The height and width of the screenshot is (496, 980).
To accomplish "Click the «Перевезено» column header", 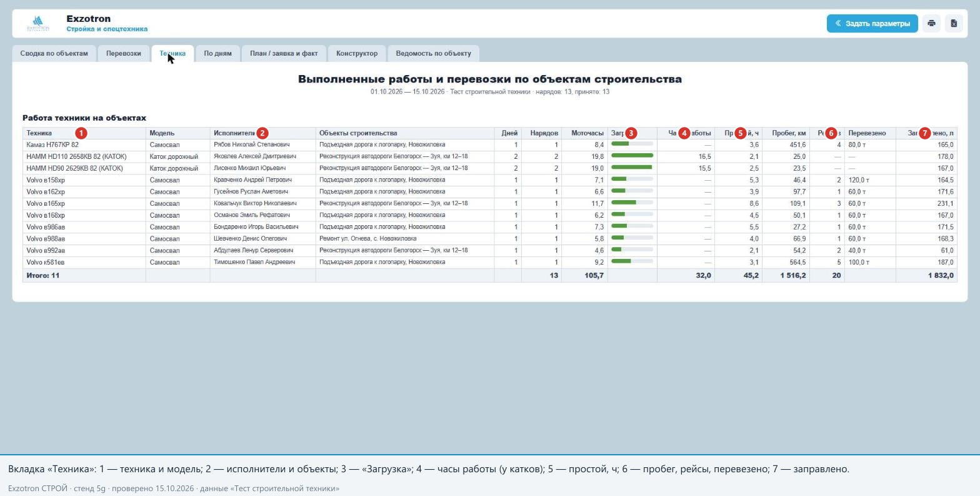I will coord(869,133).
